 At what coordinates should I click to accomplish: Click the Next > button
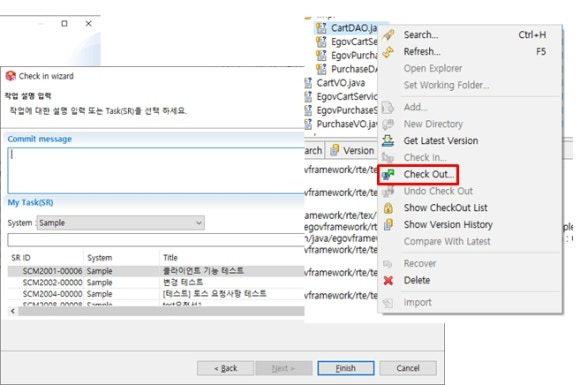[x=284, y=368]
